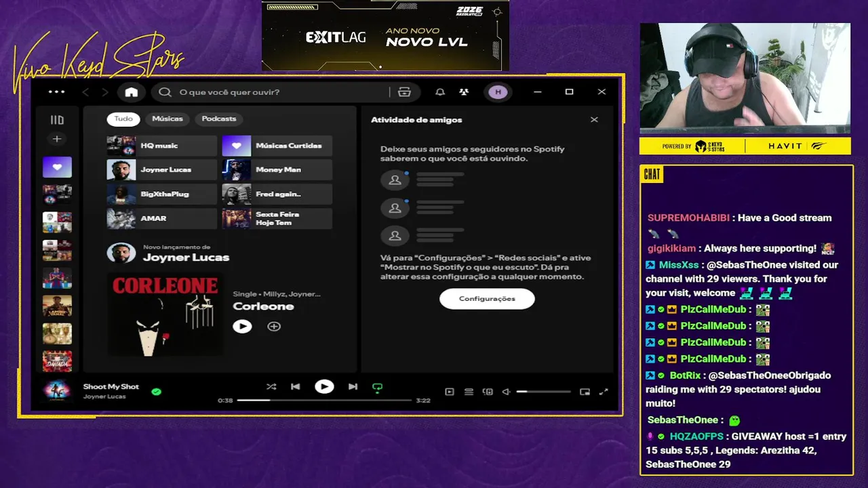Open the mini player icon

point(585,392)
